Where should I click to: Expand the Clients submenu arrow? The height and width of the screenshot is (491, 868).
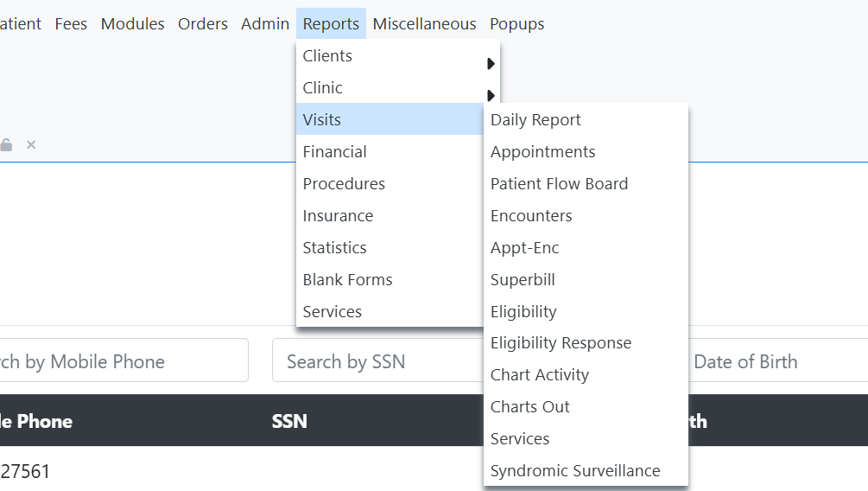tap(491, 63)
